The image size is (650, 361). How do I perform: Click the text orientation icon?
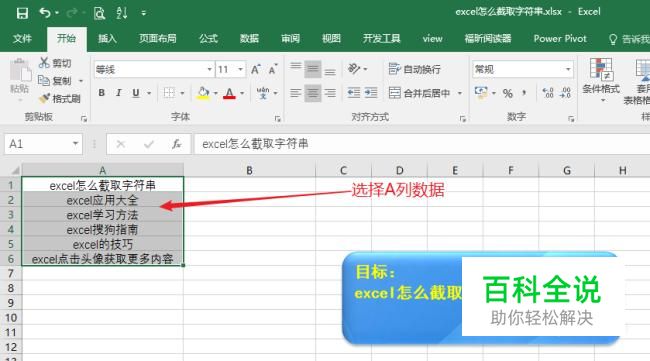tap(354, 68)
